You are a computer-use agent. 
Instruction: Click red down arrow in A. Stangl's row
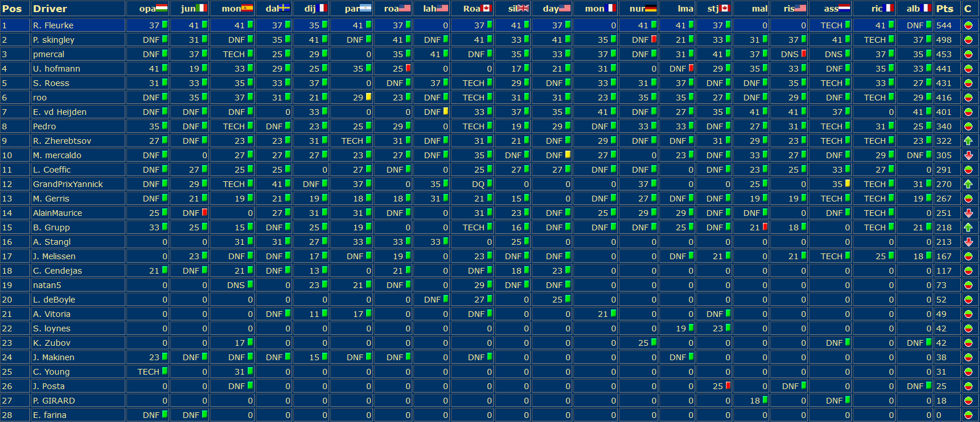click(968, 242)
